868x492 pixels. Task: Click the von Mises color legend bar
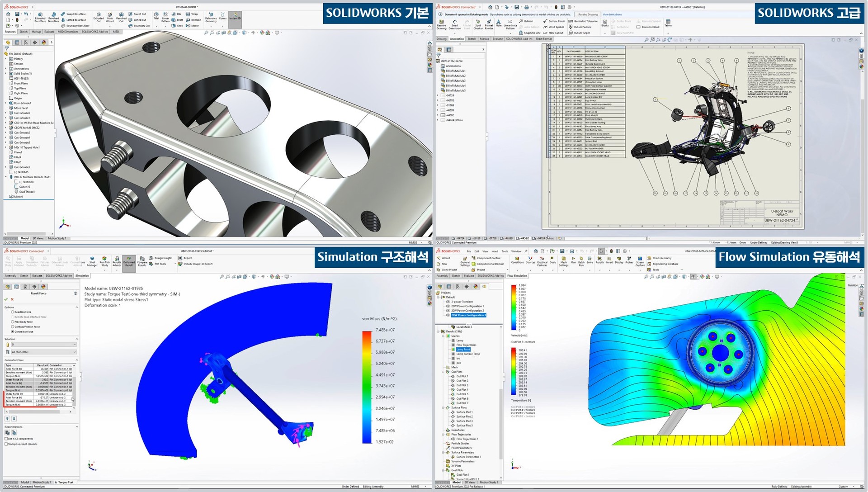[x=367, y=387]
